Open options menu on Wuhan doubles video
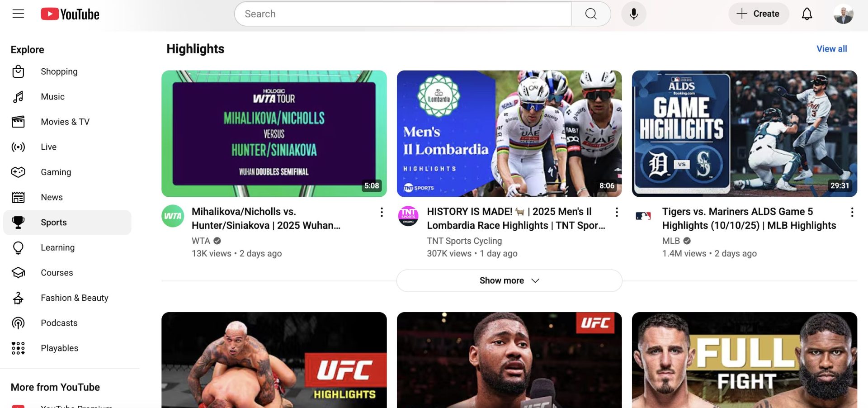 click(x=382, y=212)
